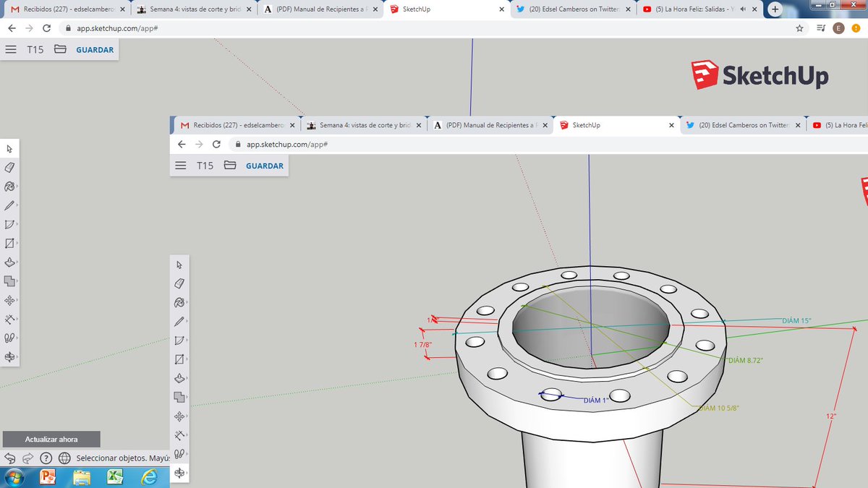Viewport: 868px width, 488px height.
Task: Select the Push/Pull tool in outer left toolbar
Action: [9, 262]
